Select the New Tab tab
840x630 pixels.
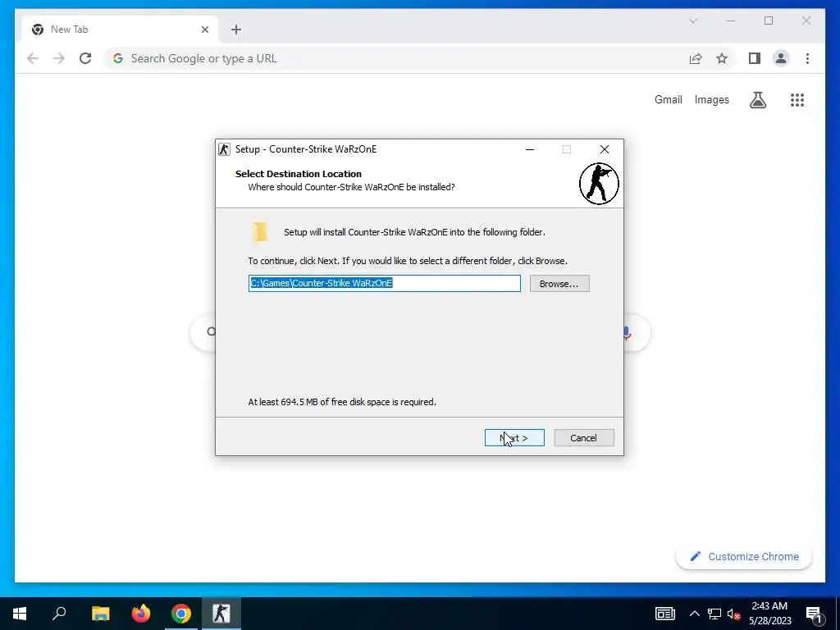(120, 30)
